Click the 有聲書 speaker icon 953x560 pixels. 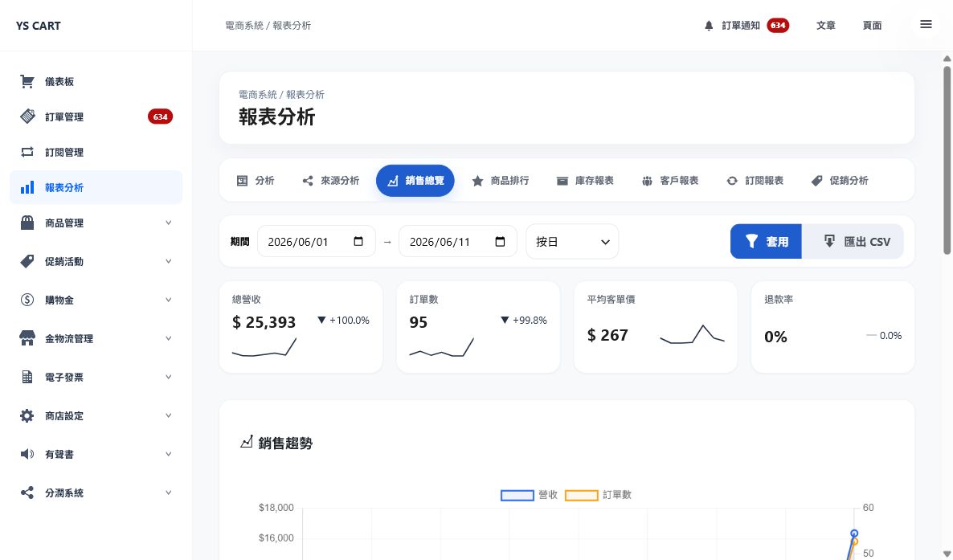coord(27,454)
